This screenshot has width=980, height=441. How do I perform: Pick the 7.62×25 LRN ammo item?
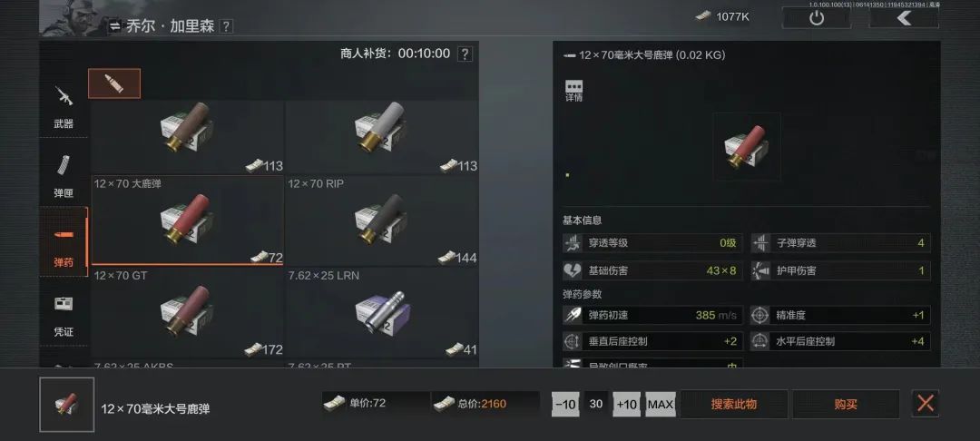coord(382,312)
